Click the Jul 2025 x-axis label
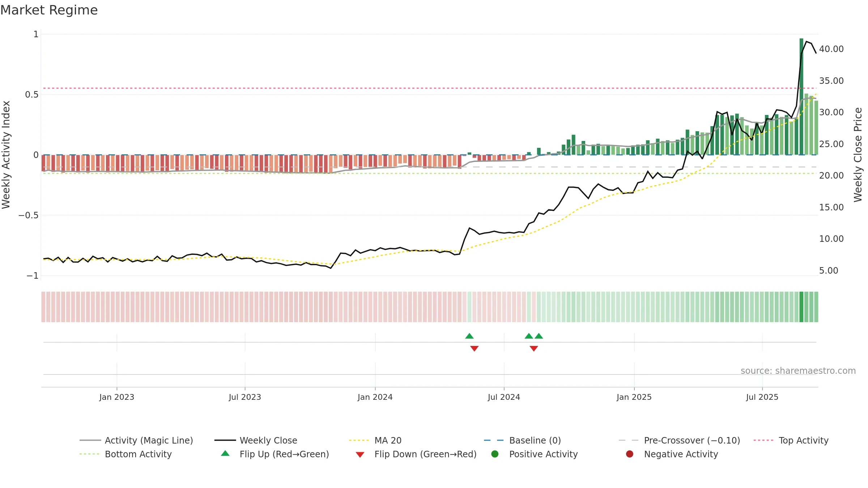Image resolution: width=868 pixels, height=488 pixels. click(x=762, y=397)
